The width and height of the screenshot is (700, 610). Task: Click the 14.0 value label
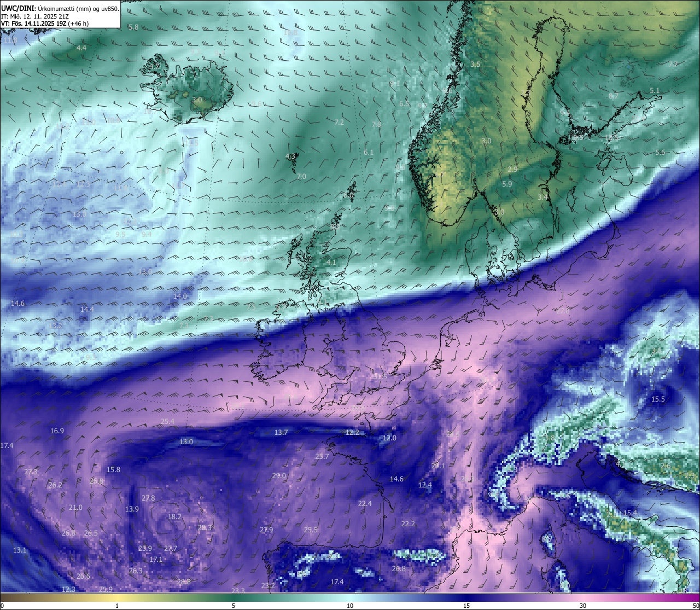(x=180, y=297)
